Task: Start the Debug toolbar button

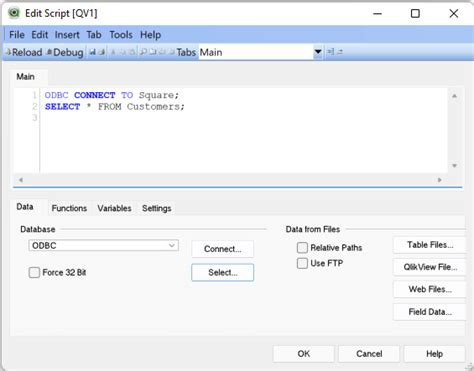Action: [65, 52]
